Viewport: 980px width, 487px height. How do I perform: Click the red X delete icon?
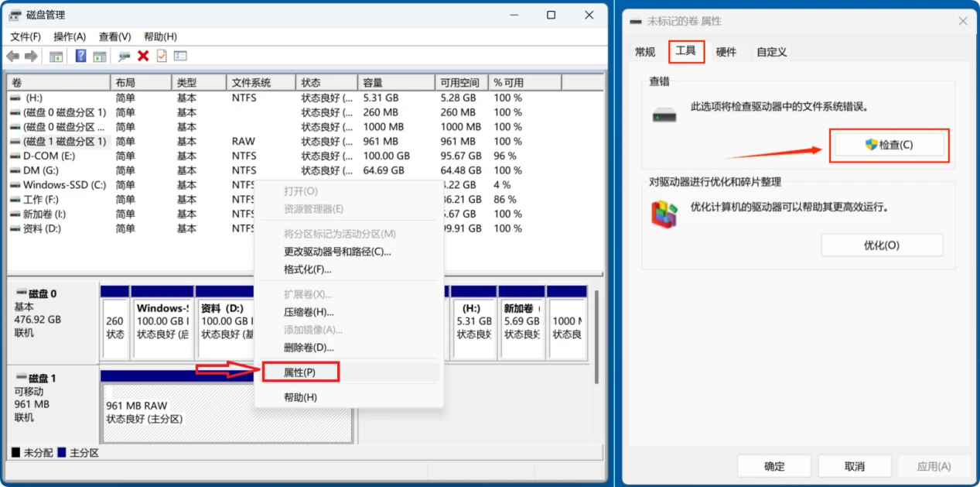[143, 56]
